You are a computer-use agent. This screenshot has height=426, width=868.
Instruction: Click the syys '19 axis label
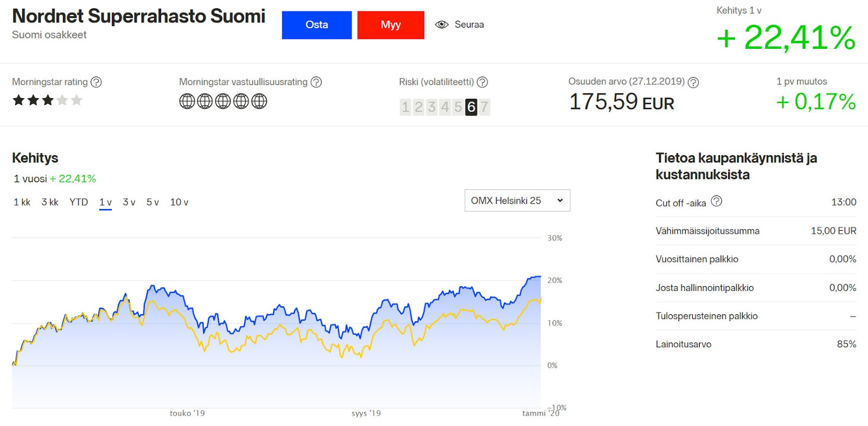[x=366, y=413]
